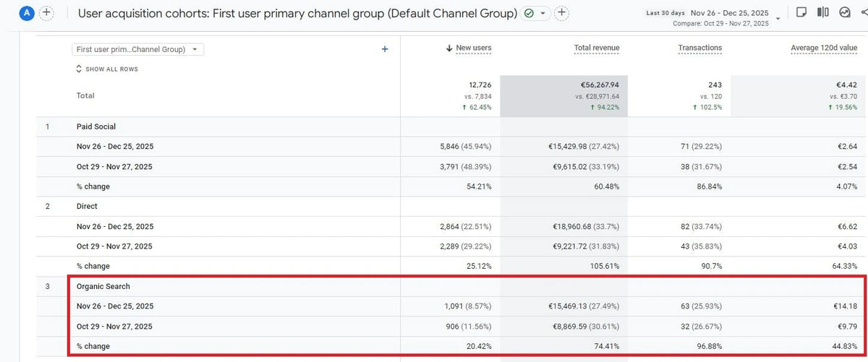The height and width of the screenshot is (362, 868).
Task: Add a secondary dimension with the blue plus
Action: point(385,49)
